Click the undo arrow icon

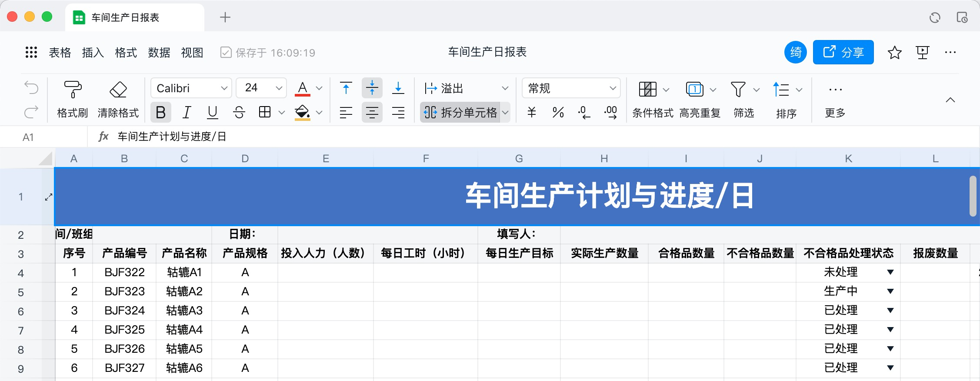coord(31,88)
